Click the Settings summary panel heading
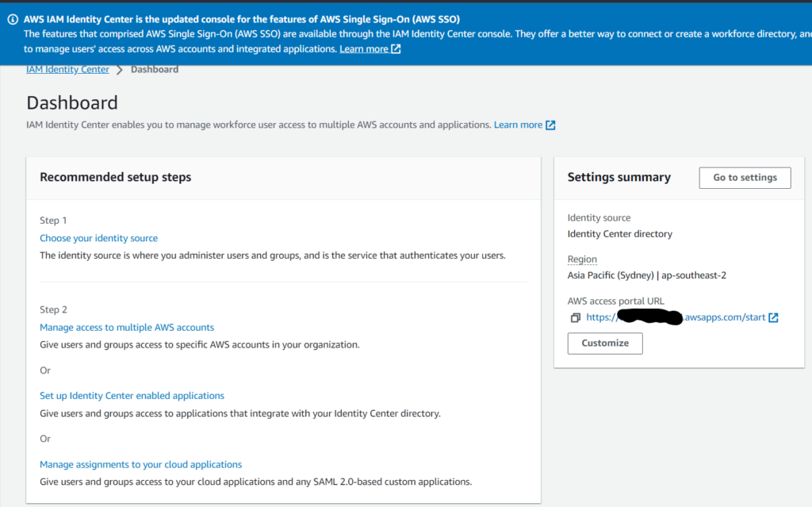 [x=619, y=178]
